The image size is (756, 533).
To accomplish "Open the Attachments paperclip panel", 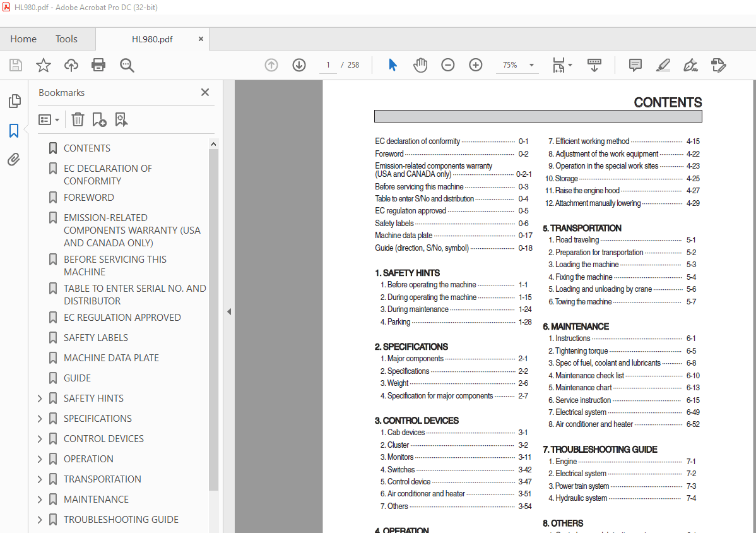I will (14, 159).
